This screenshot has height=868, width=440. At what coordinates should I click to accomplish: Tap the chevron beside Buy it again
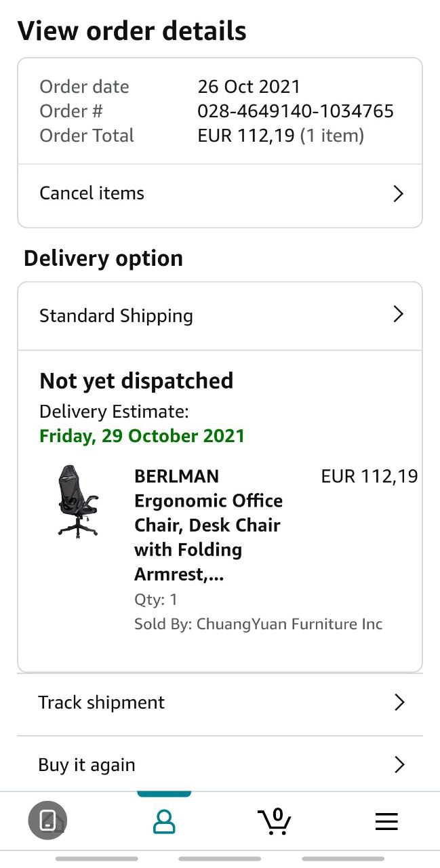coord(399,765)
